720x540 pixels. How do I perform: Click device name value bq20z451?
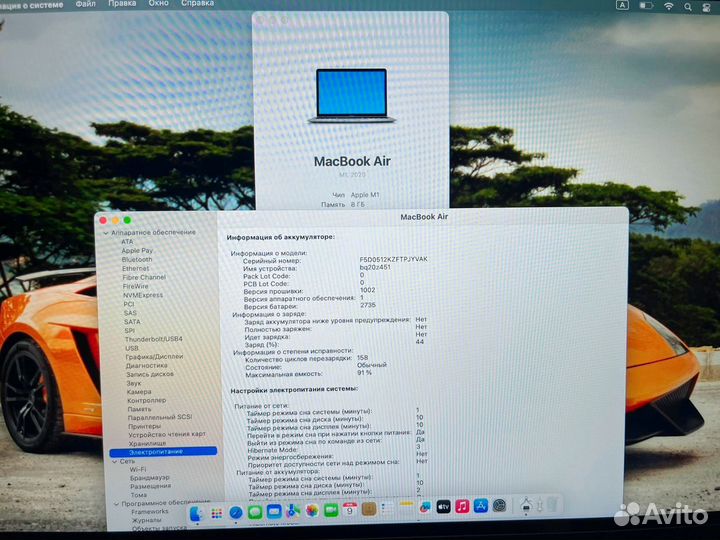375,267
